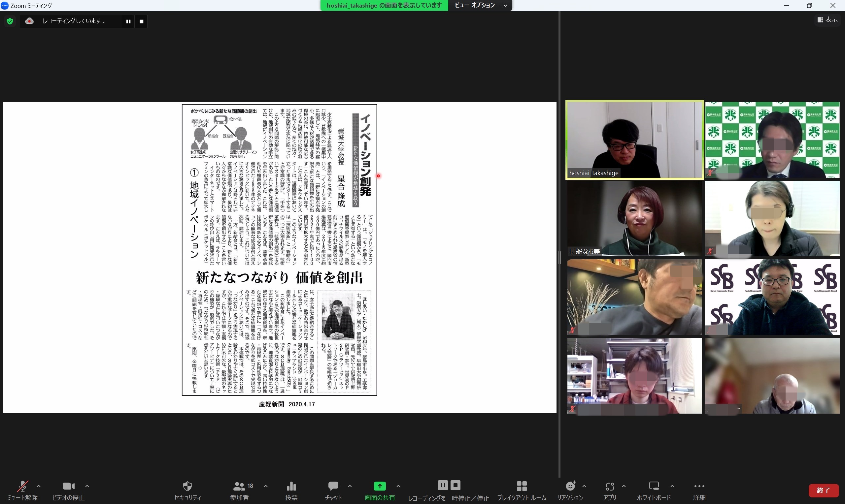
Task: Pause recording in bottom toolbar
Action: (x=442, y=485)
